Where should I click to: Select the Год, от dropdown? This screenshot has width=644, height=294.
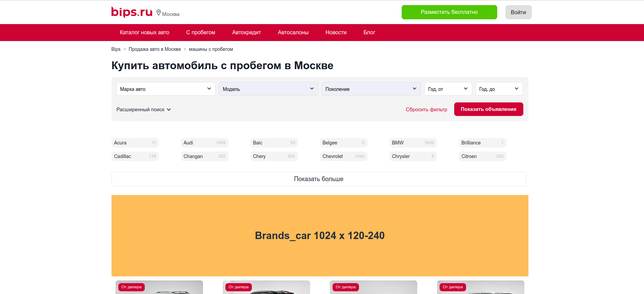pos(448,89)
